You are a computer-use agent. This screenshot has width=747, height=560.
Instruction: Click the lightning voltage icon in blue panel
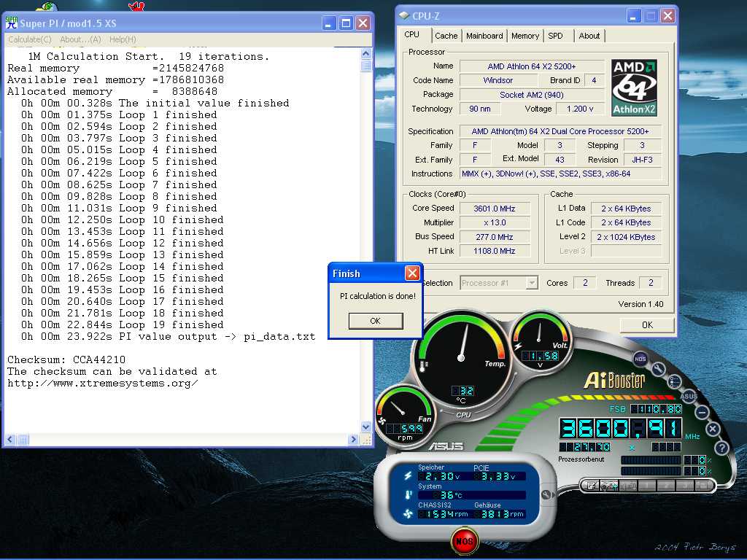tap(408, 475)
